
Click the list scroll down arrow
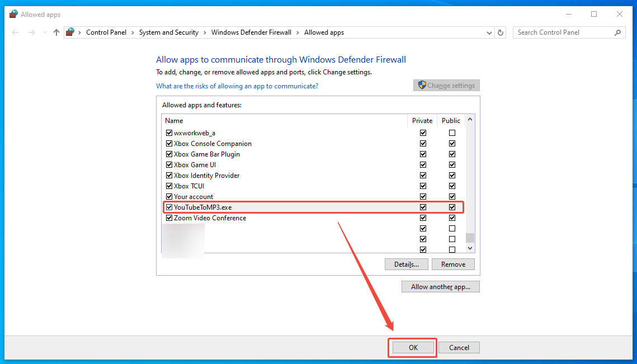click(x=470, y=248)
